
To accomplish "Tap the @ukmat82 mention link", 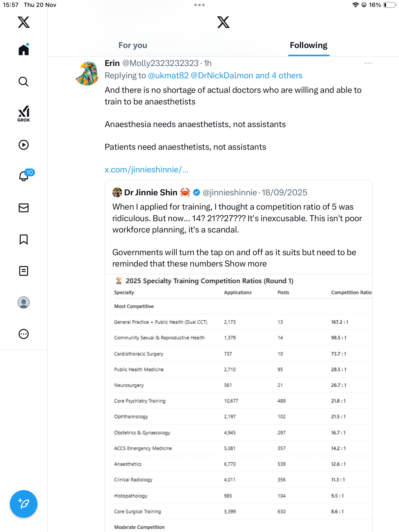I will [168, 76].
